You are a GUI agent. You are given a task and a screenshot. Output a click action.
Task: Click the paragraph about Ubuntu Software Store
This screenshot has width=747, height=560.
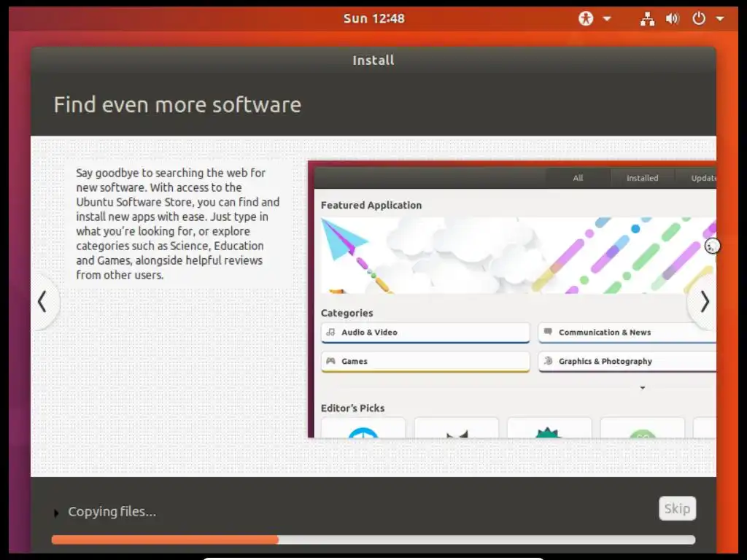pyautogui.click(x=178, y=224)
